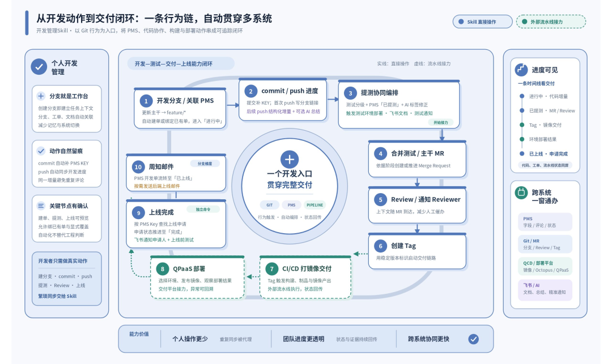This screenshot has width=612, height=364.
Task: Click the CI/CD 打镜像交付 title
Action: [x=307, y=268]
